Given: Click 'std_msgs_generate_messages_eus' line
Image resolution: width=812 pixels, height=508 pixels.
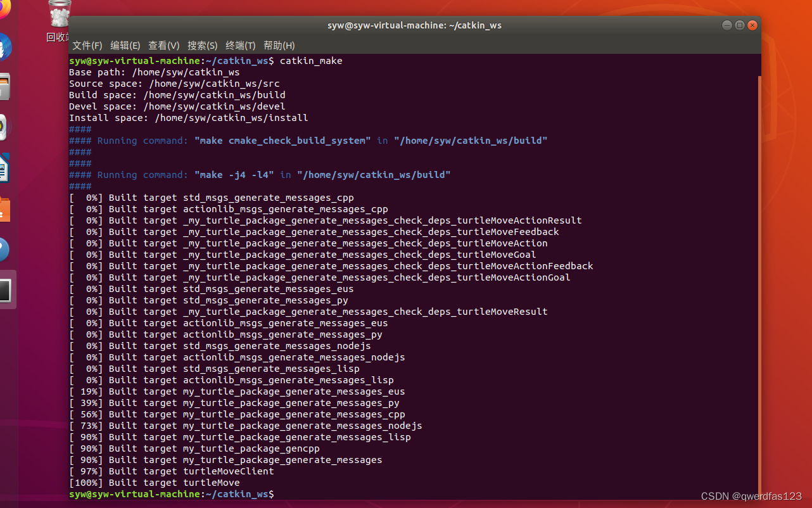Looking at the screenshot, I should click(212, 289).
